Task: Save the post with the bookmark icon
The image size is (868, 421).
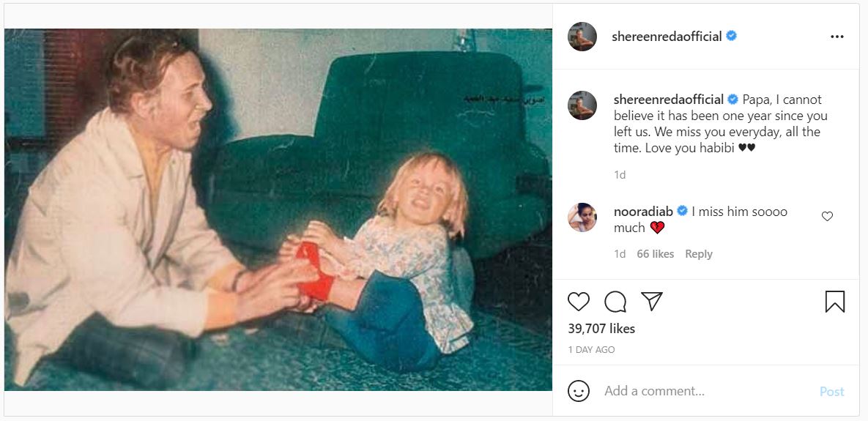Action: pyautogui.click(x=835, y=302)
